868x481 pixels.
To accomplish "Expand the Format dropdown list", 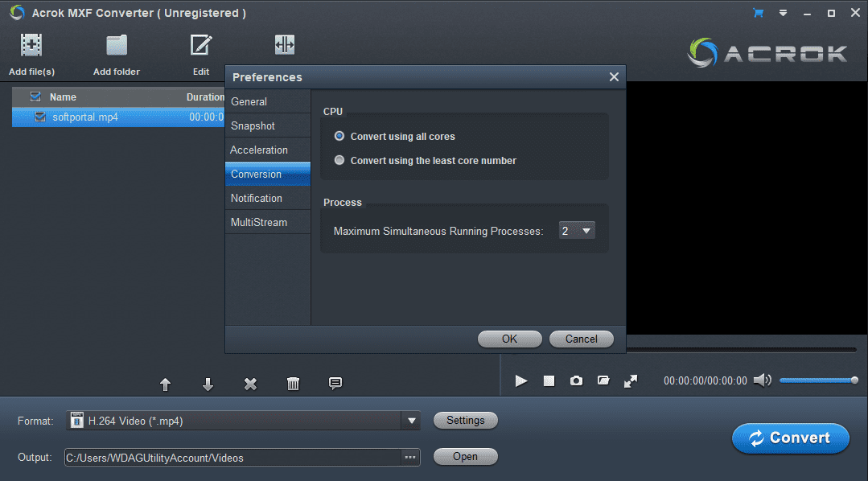I will click(x=411, y=421).
